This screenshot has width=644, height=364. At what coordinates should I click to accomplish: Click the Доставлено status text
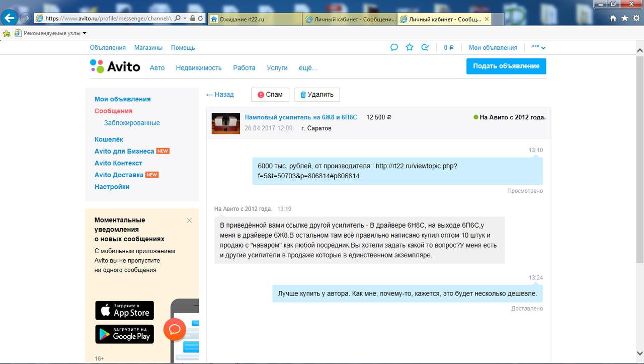(x=527, y=308)
